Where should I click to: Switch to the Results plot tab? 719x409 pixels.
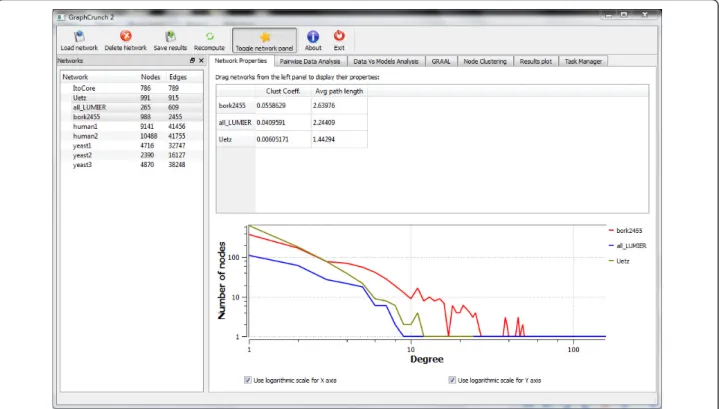pos(536,61)
